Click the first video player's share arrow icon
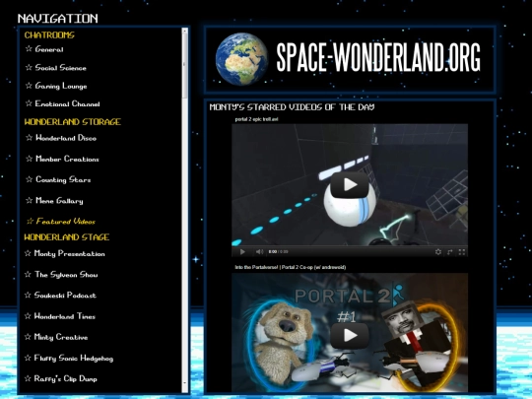 coord(450,252)
